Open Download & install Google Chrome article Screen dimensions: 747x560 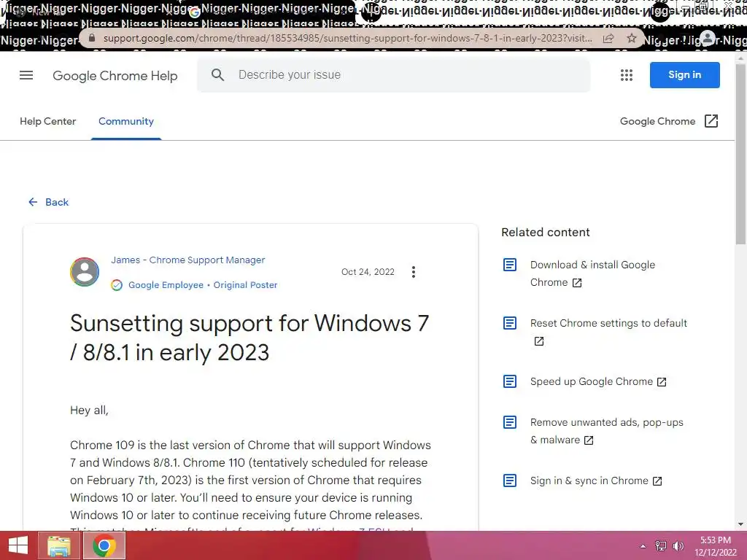(x=592, y=273)
